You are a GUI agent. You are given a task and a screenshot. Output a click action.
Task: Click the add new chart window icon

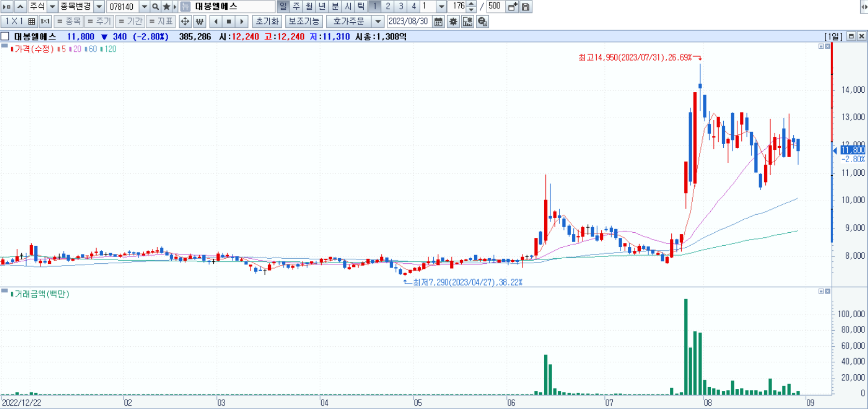point(513,7)
